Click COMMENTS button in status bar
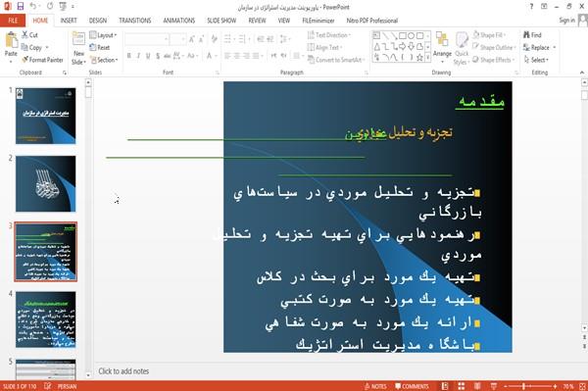Image resolution: width=588 pixels, height=391 pixels. [412, 386]
